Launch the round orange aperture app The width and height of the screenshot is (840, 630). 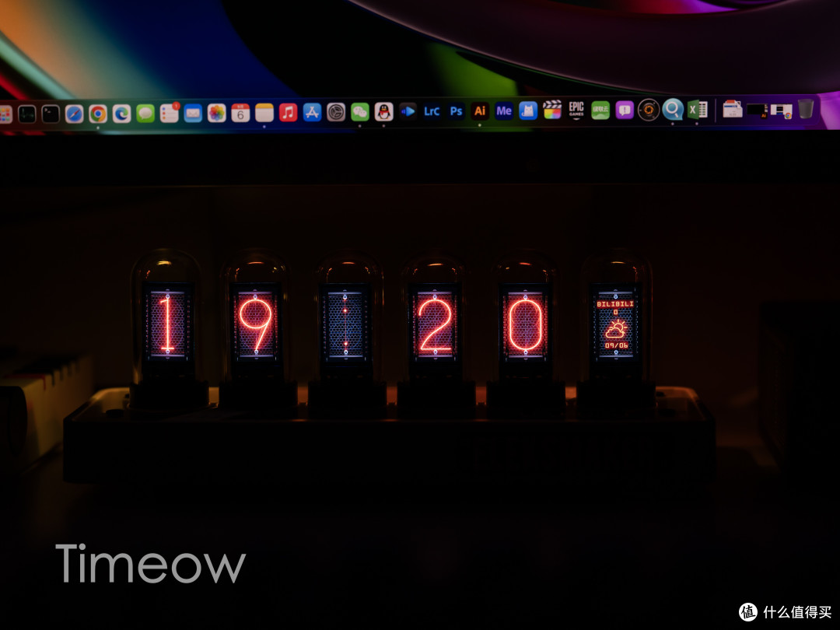(648, 110)
